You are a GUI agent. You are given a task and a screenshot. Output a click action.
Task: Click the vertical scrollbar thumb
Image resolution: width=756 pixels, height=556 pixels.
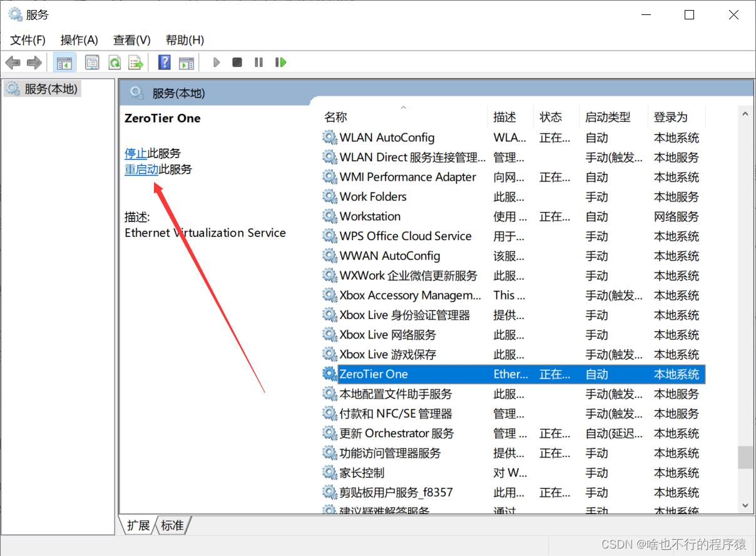click(x=745, y=457)
